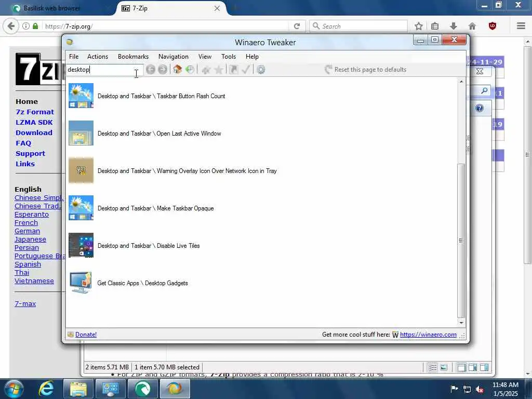The width and height of the screenshot is (532, 399).
Task: Launch Internet Explorer from taskbar
Action: [x=46, y=389]
